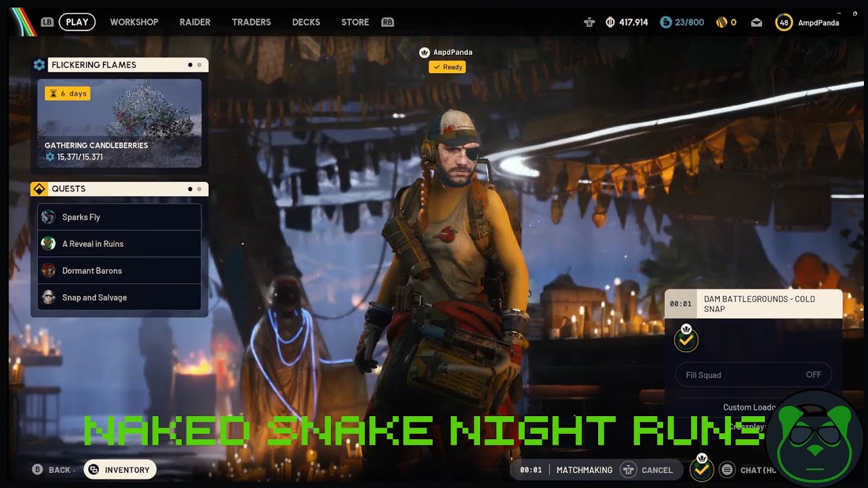The width and height of the screenshot is (868, 488).
Task: Click the controller icon left of Cancel
Action: coord(629,470)
